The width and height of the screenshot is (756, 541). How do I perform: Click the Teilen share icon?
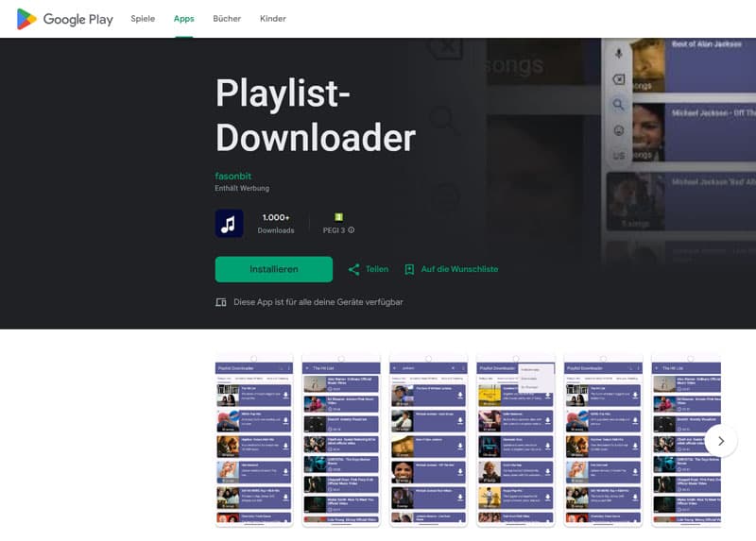point(353,269)
